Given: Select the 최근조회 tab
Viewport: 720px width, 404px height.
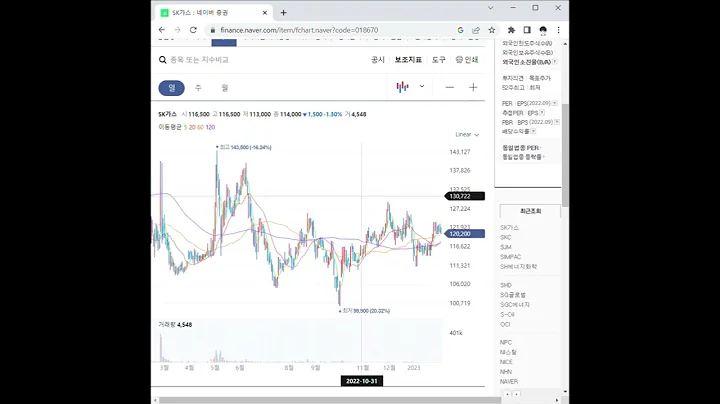Looking at the screenshot, I should pos(530,211).
